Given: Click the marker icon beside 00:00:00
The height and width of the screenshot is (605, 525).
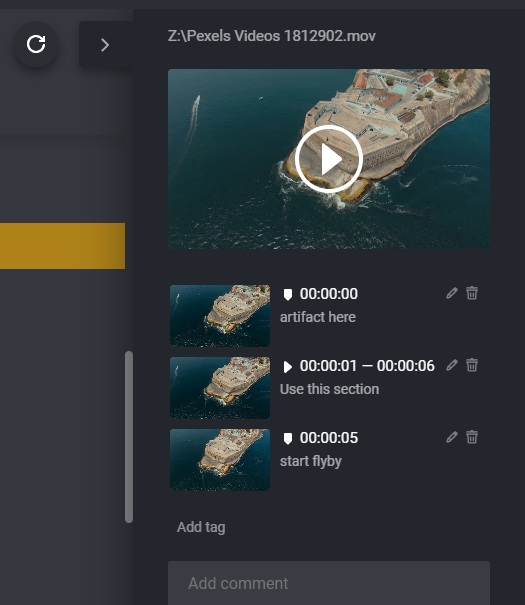Looking at the screenshot, I should [x=288, y=294].
